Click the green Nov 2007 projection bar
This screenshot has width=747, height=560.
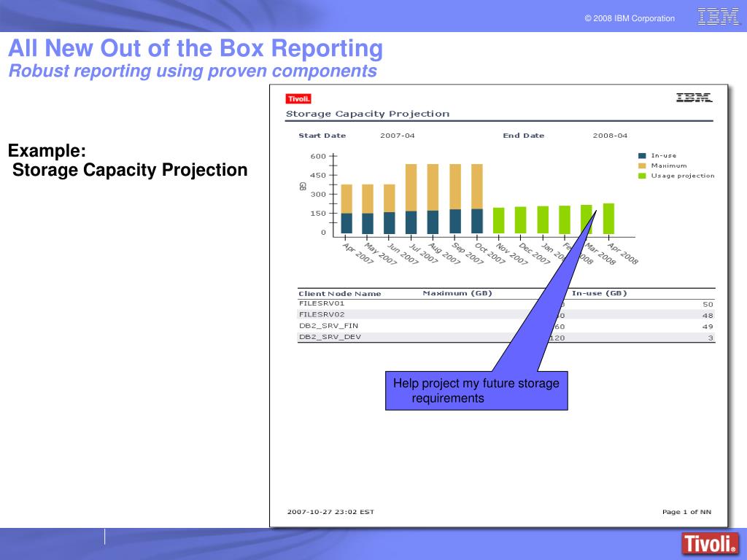(x=499, y=220)
